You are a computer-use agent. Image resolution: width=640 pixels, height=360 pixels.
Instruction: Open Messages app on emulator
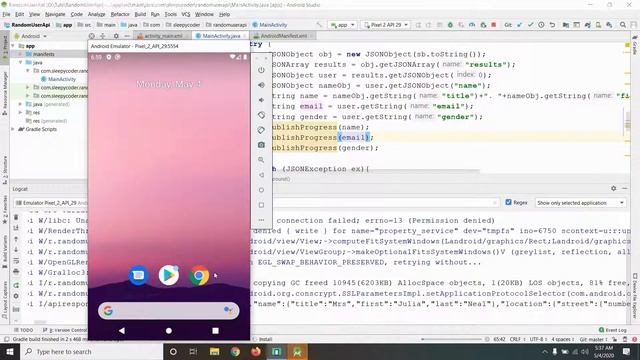138,276
